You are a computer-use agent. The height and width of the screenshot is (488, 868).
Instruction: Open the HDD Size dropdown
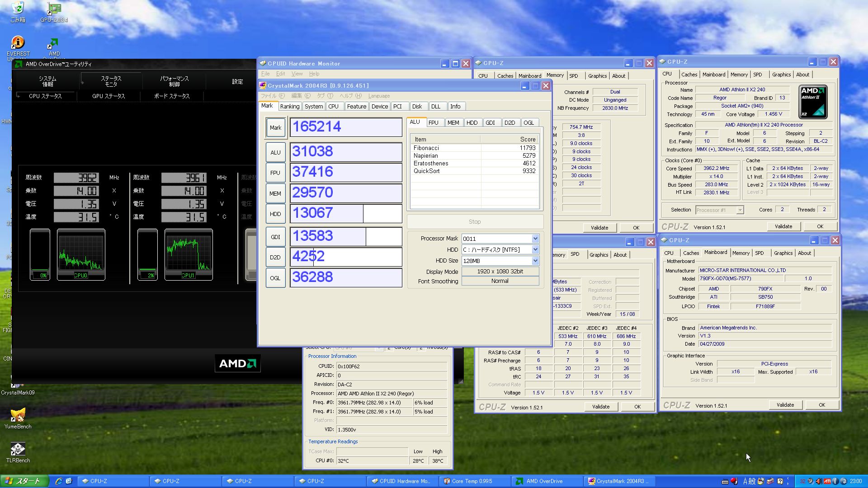(x=535, y=261)
